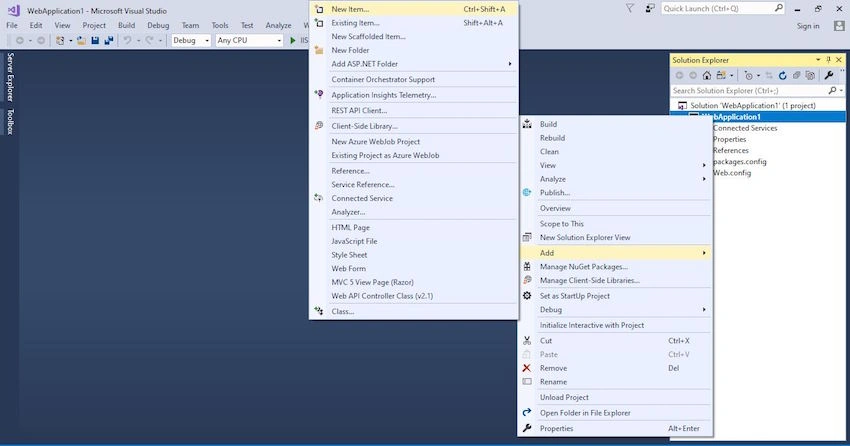Select New Item... in the Add submenu

click(413, 9)
